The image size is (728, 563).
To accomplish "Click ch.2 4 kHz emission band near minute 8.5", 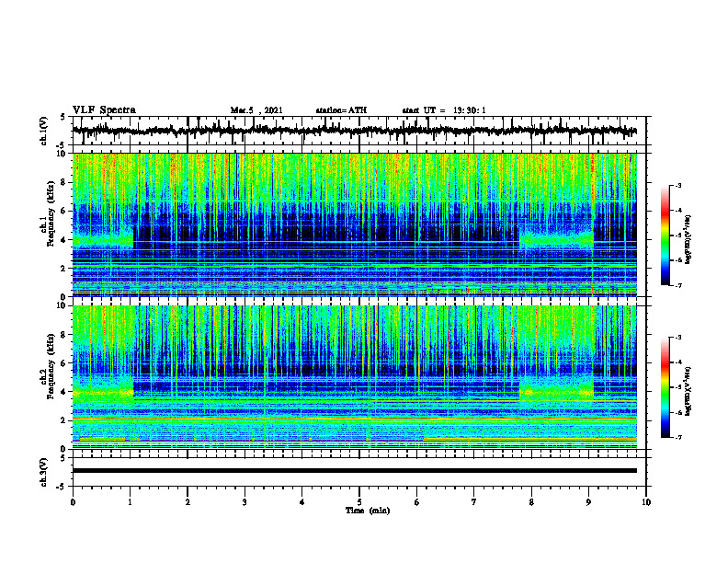I will 556,393.
